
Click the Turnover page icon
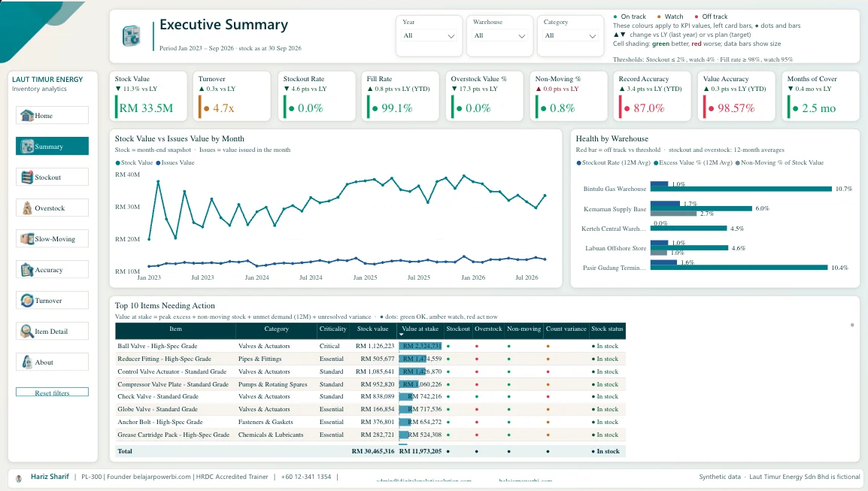tap(26, 301)
